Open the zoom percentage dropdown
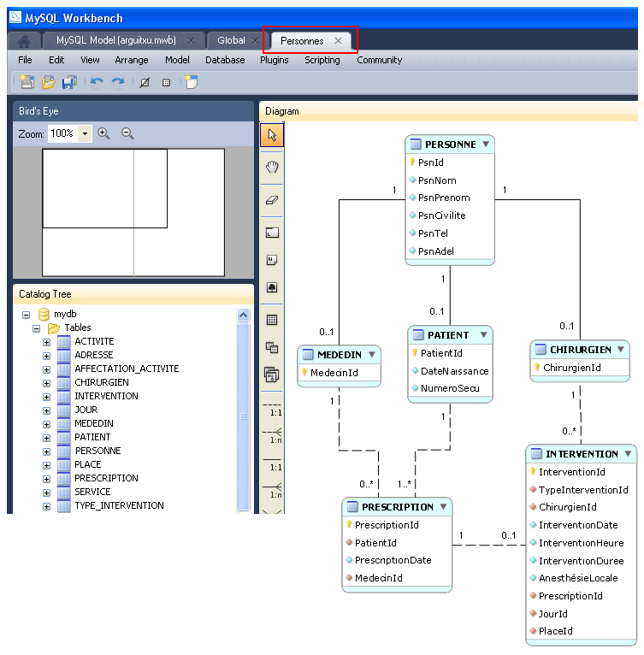The width and height of the screenshot is (644, 655). tap(85, 133)
